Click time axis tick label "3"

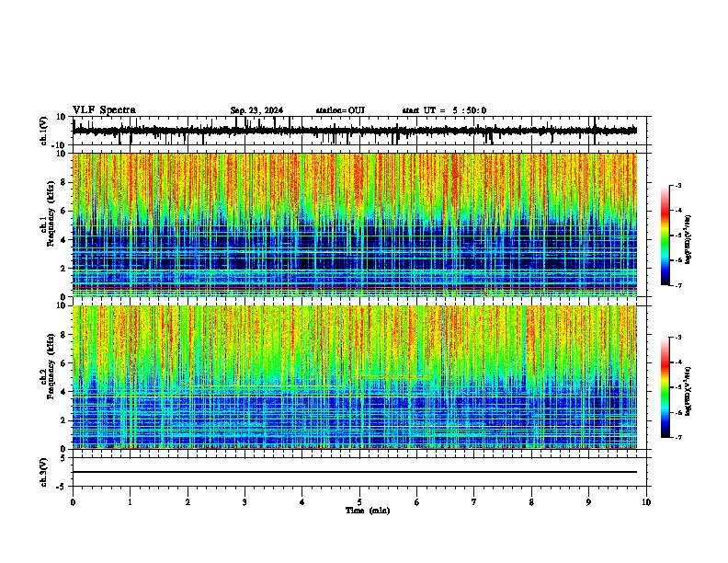click(x=245, y=502)
